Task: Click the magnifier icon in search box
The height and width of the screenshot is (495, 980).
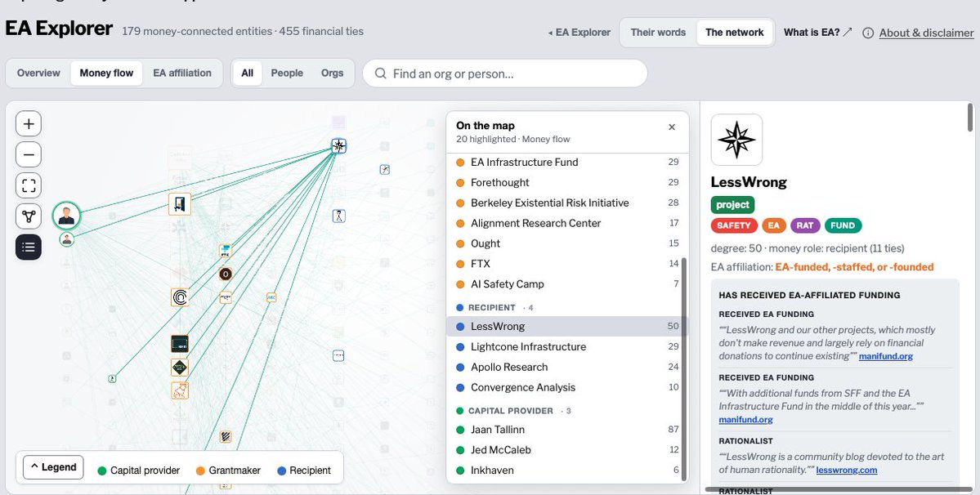Action: (381, 74)
